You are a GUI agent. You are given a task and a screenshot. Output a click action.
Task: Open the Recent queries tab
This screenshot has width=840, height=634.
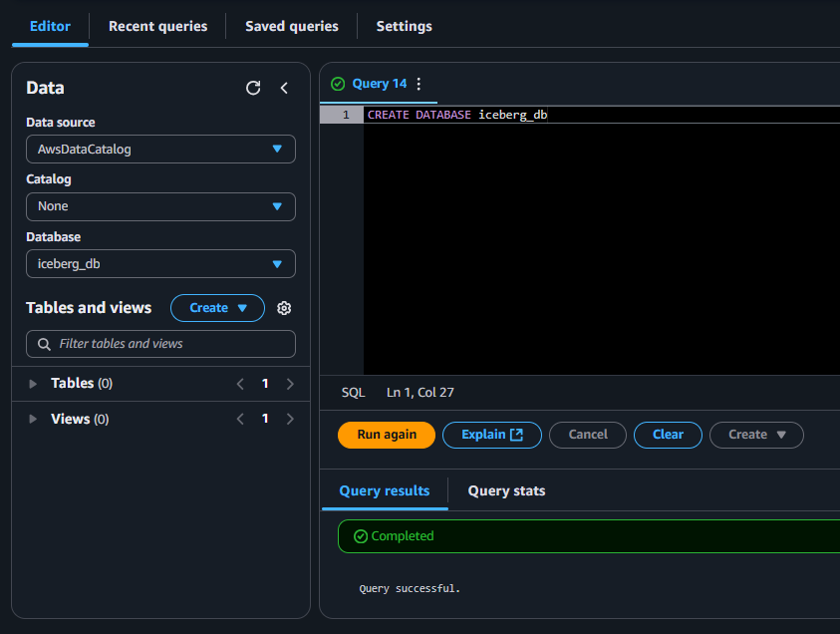click(x=158, y=26)
